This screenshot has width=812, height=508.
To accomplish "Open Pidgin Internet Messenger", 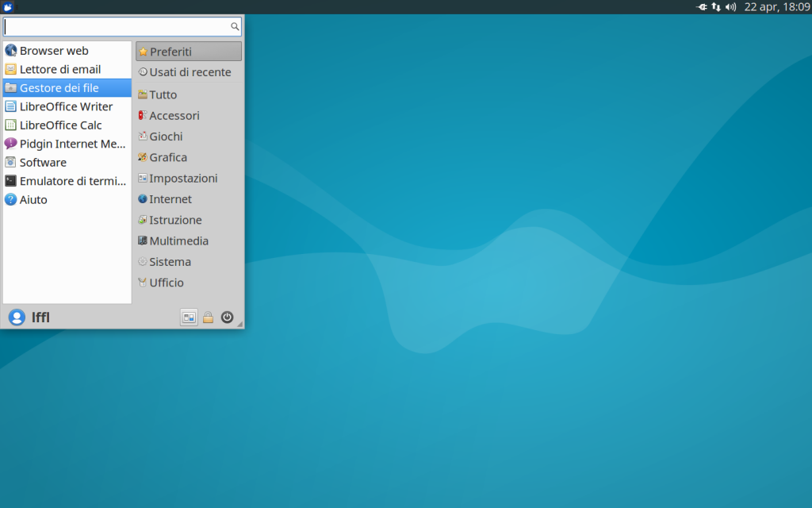I will [71, 144].
